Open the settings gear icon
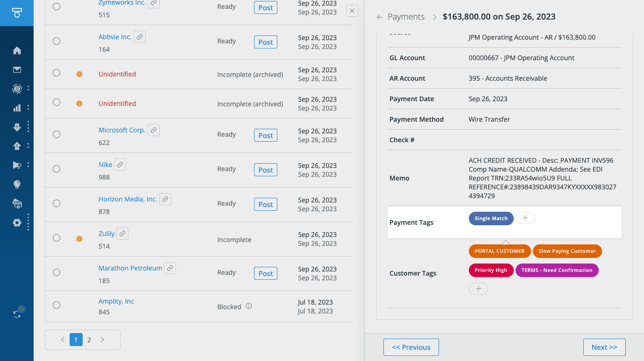 17,222
